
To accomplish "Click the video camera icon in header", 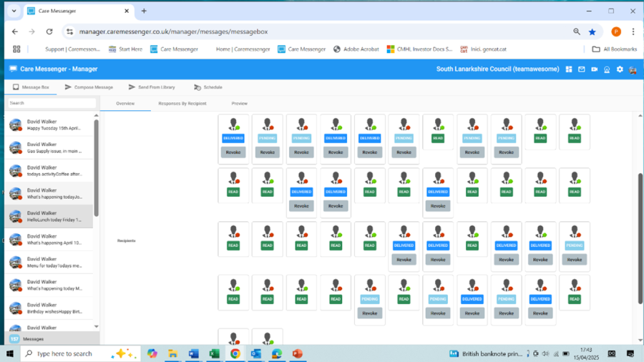I will coord(595,69).
